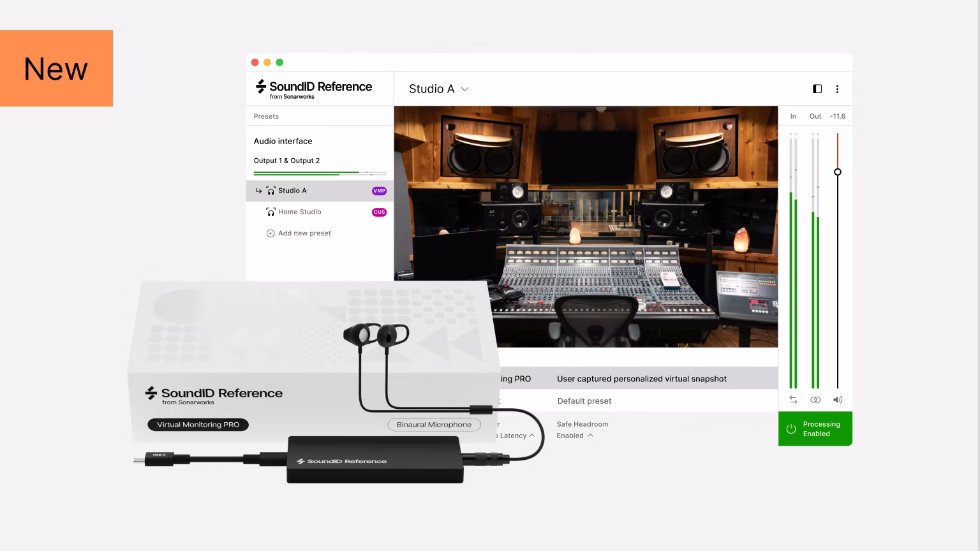
Task: Maximize the window with the green button
Action: (279, 62)
